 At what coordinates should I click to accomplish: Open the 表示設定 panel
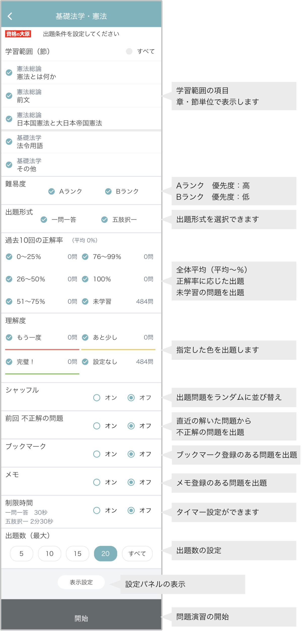click(x=81, y=582)
